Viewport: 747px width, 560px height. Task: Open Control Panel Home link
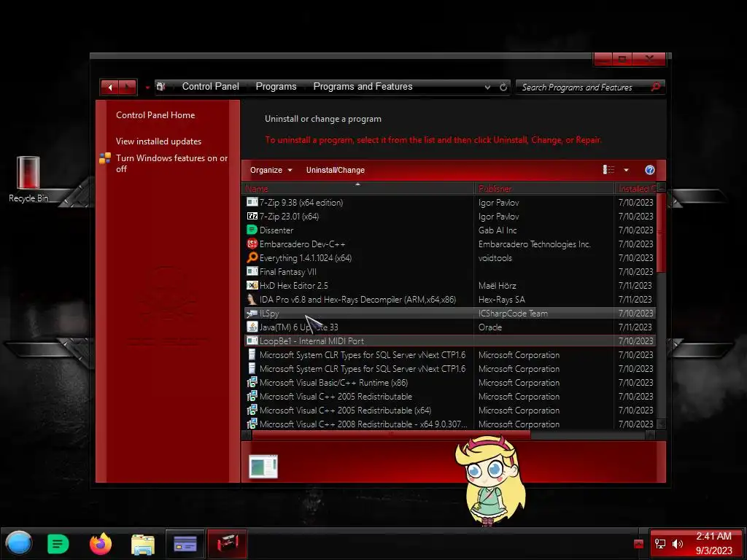[x=155, y=114]
